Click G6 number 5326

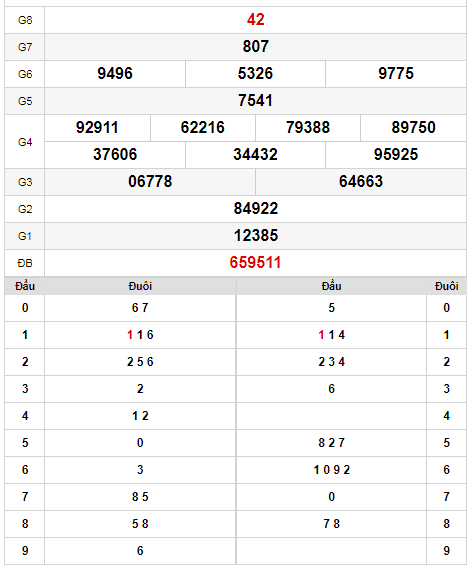point(255,73)
